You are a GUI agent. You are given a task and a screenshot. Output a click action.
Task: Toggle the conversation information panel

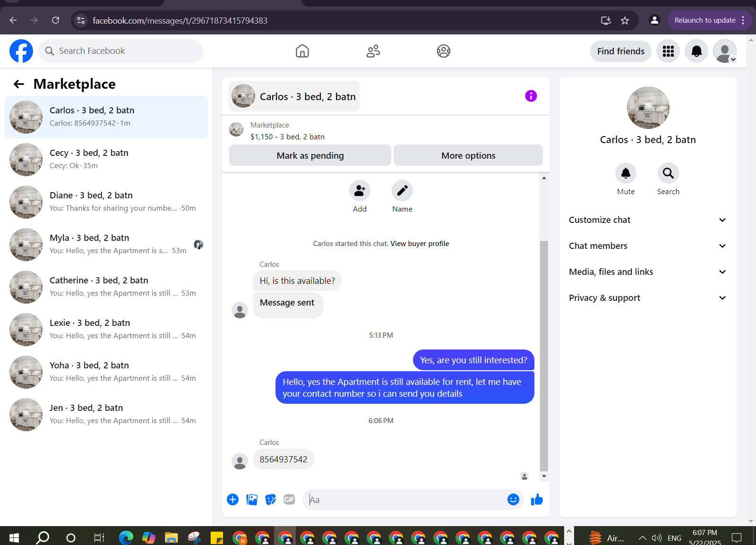pyautogui.click(x=531, y=96)
